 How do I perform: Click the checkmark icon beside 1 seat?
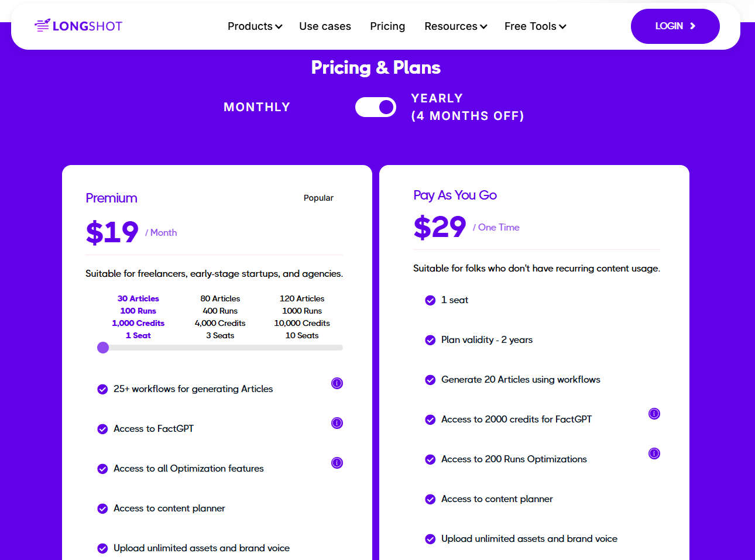click(430, 300)
